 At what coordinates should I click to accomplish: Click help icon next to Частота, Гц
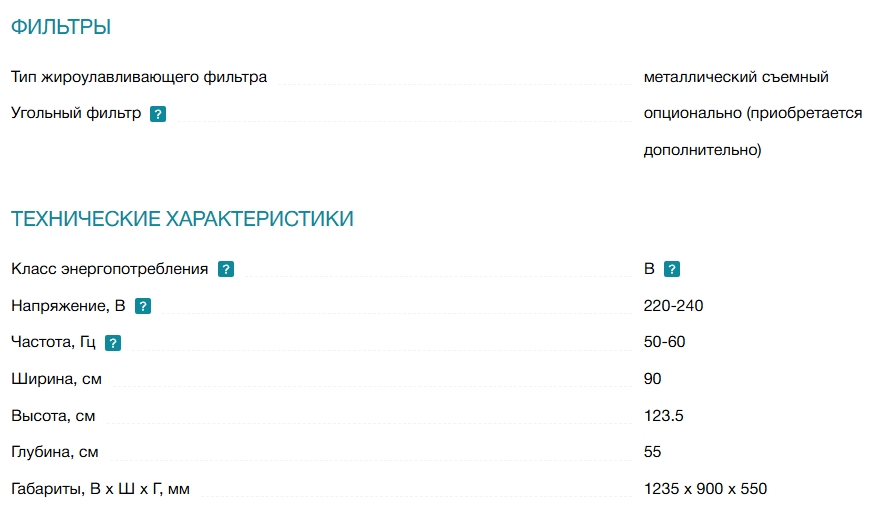(113, 343)
